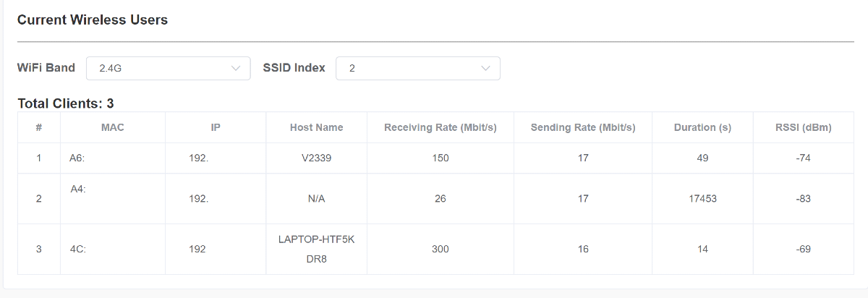Image resolution: width=868 pixels, height=298 pixels.
Task: Click the receiving rate value 300
Action: (441, 249)
